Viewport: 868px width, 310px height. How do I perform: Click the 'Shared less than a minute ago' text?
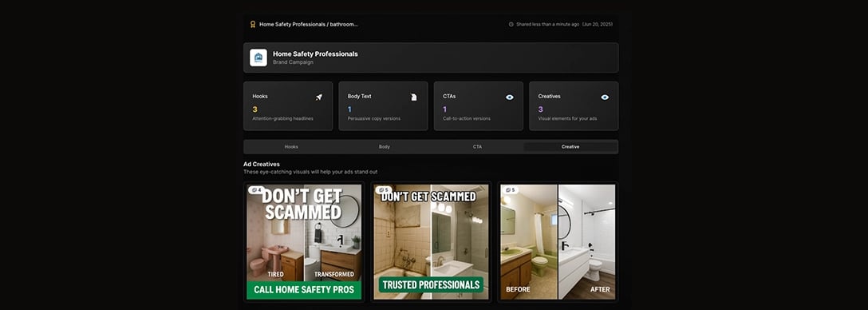[548, 25]
